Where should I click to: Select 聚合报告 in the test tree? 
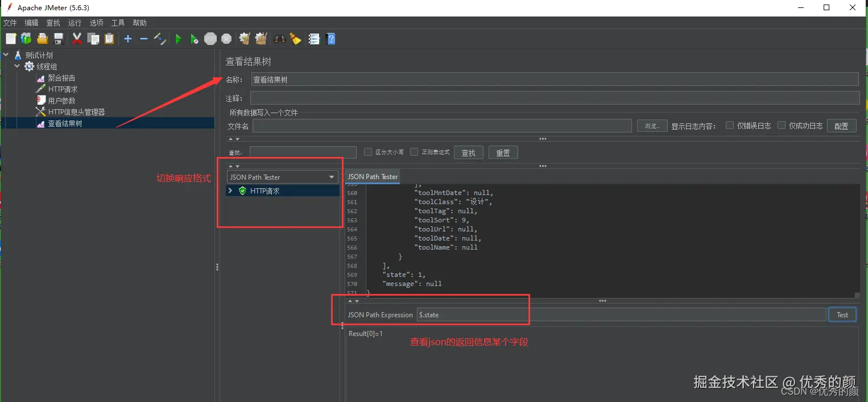[61, 78]
